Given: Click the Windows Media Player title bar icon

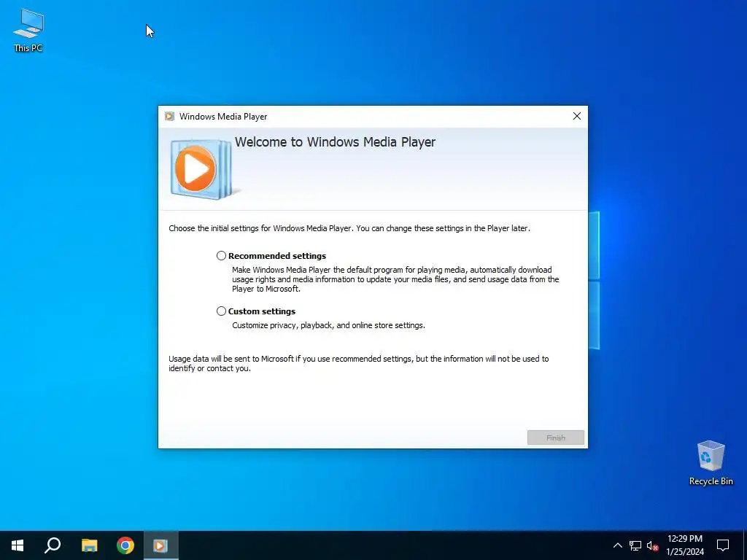Looking at the screenshot, I should click(x=169, y=116).
